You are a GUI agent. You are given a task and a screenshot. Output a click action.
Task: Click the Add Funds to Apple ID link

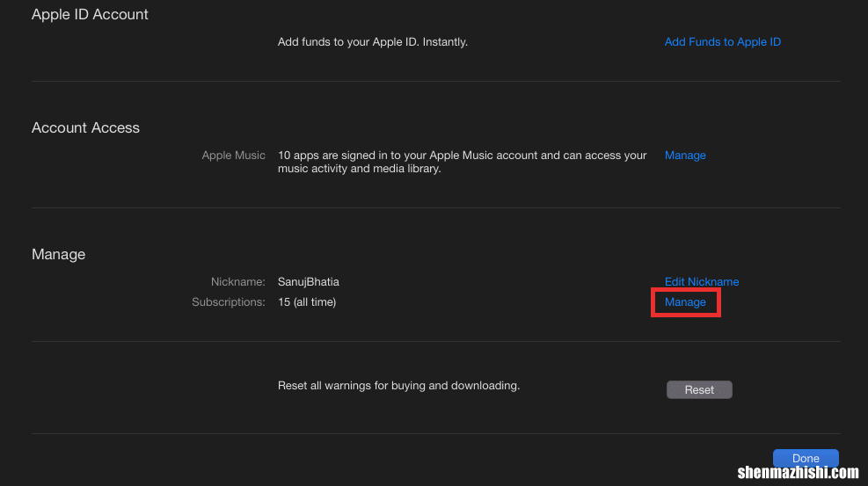(x=722, y=42)
